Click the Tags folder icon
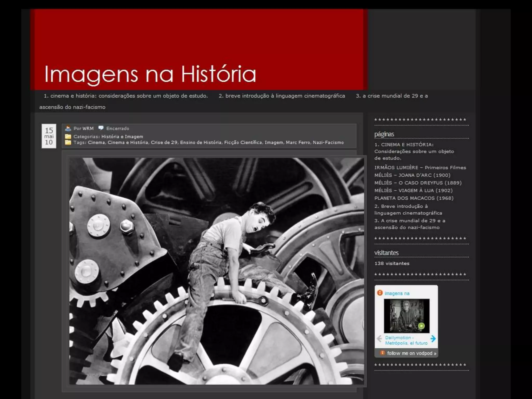 [68, 142]
